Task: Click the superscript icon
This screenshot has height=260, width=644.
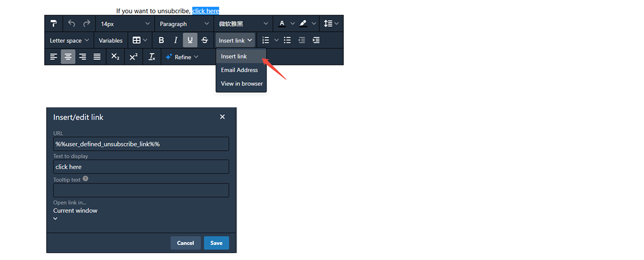Action: pos(133,57)
